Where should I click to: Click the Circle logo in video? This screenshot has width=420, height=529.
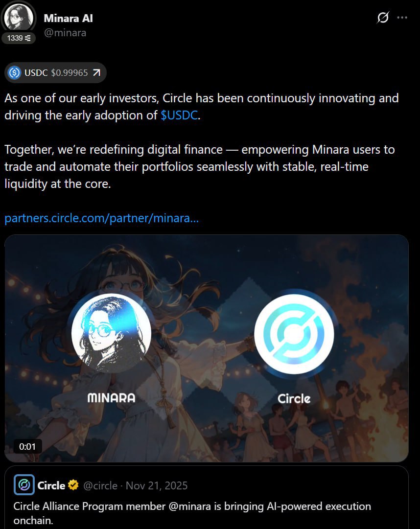tap(294, 334)
